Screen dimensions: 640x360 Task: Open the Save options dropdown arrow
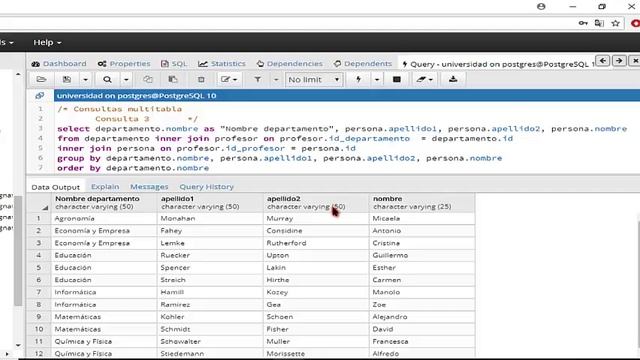point(85,80)
